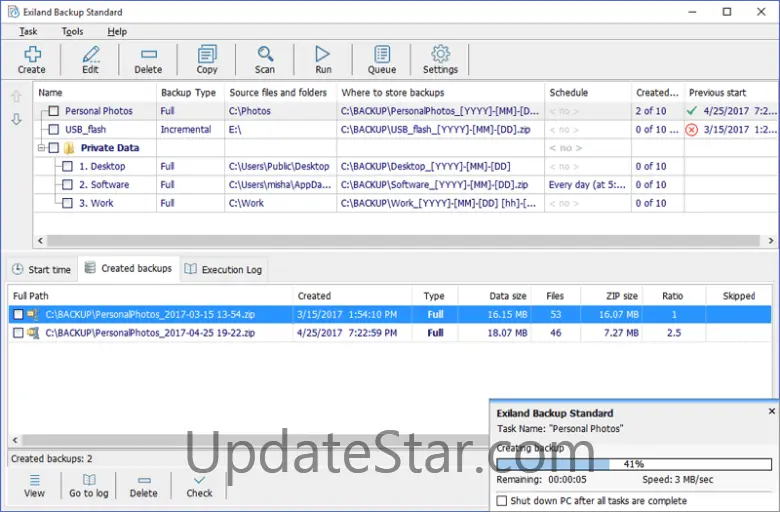Collapse the Private Data group
Viewport: 780px width, 512px height.
42,148
